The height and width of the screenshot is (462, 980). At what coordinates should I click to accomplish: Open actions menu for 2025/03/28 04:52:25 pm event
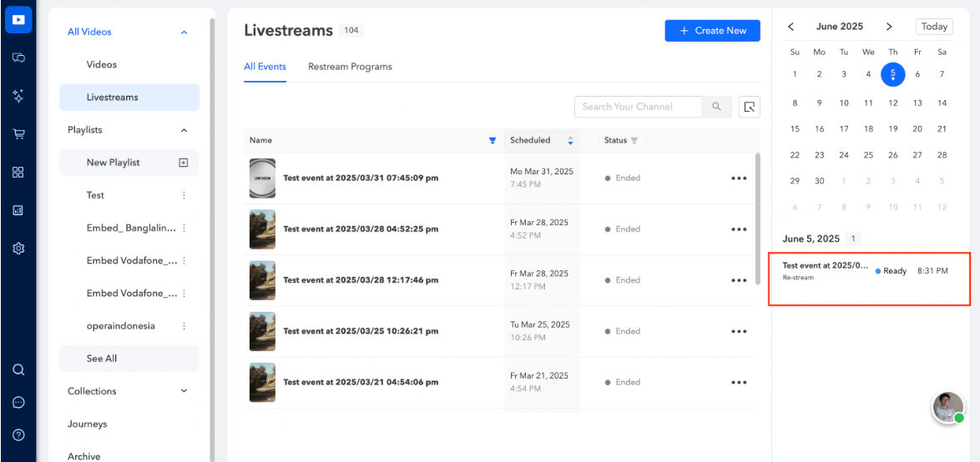coord(739,229)
